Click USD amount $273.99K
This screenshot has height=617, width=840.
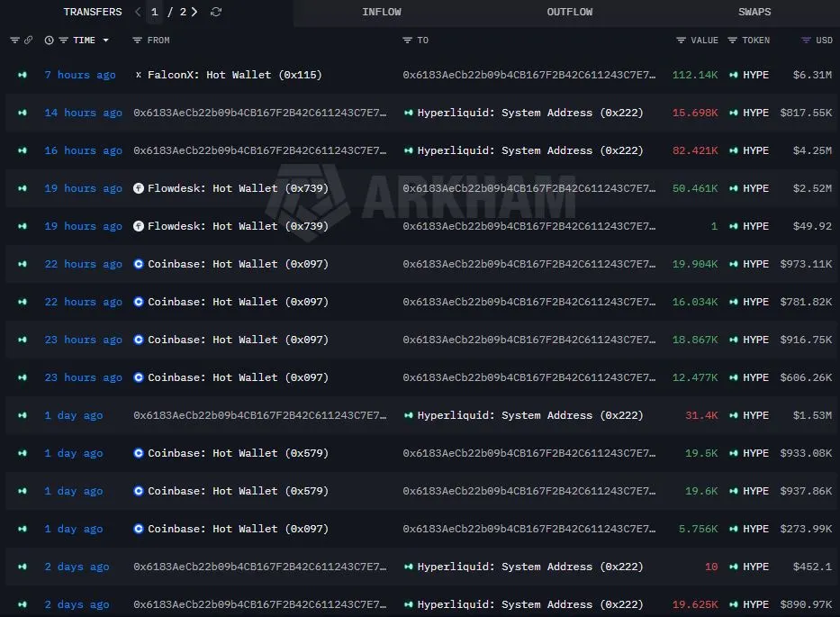coord(806,529)
